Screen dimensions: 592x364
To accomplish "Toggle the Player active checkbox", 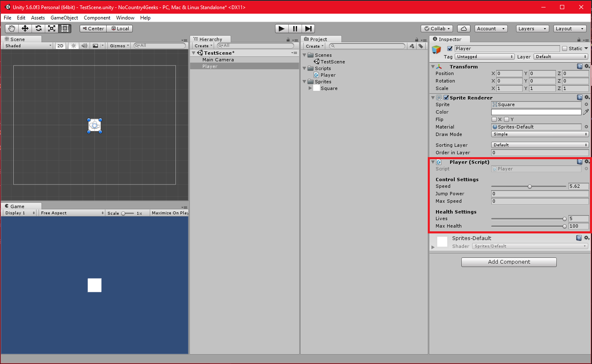I will (x=450, y=49).
